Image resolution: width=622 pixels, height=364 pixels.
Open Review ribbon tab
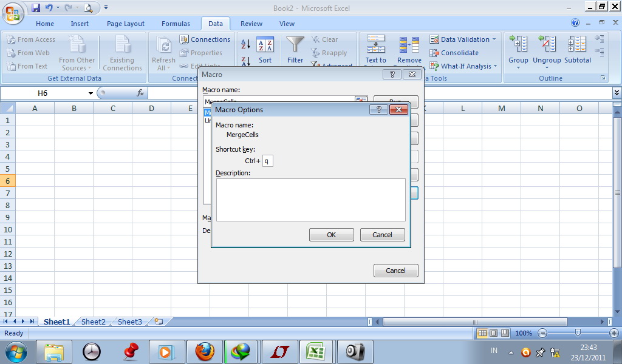251,24
